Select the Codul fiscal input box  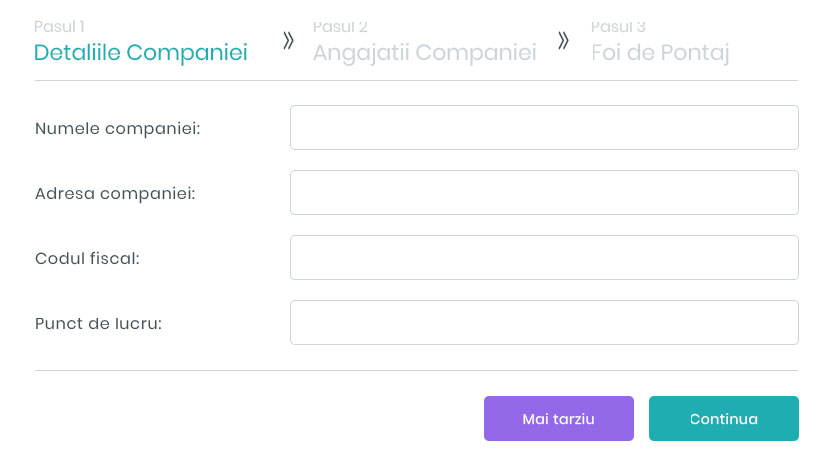pyautogui.click(x=544, y=257)
